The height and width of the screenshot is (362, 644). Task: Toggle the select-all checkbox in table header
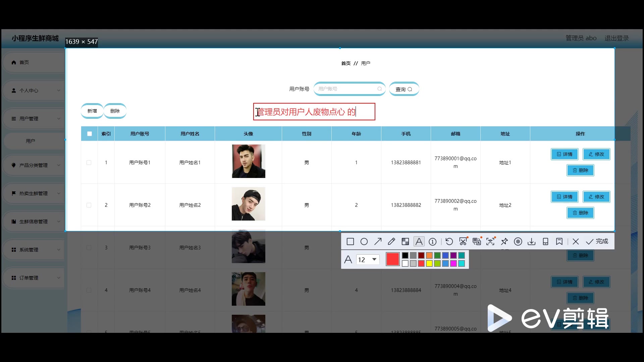click(x=90, y=134)
